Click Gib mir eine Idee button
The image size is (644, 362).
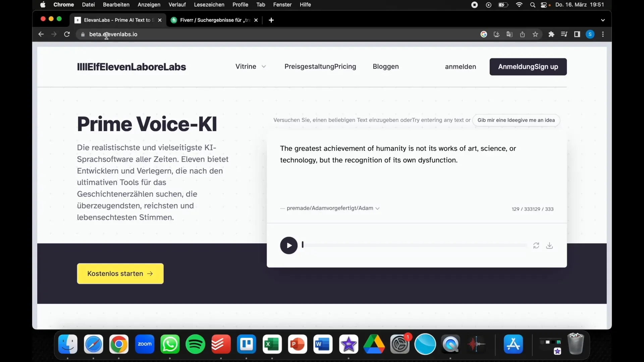coord(516,120)
